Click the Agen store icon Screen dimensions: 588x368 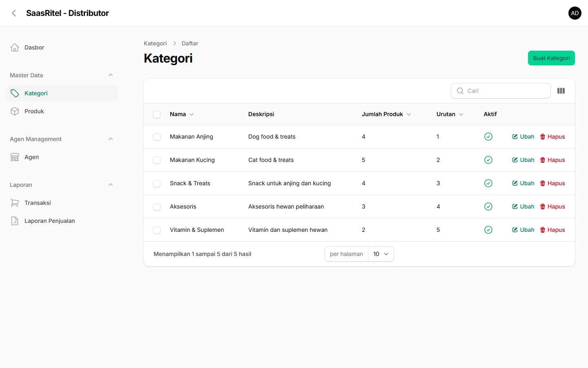coord(15,157)
